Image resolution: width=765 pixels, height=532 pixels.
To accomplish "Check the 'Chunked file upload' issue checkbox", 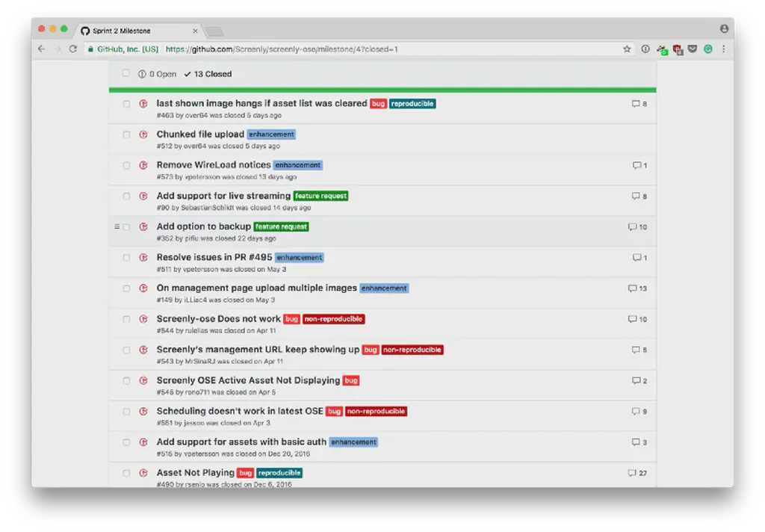I will point(126,134).
